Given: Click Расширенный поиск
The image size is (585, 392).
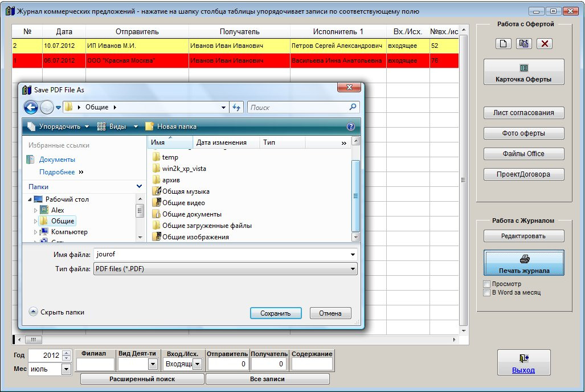Looking at the screenshot, I should point(142,379).
